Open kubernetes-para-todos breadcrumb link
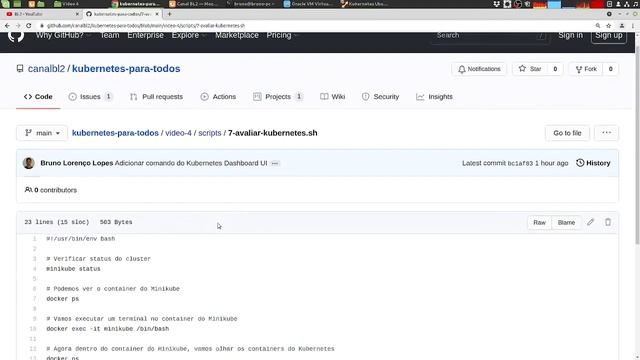 click(115, 133)
